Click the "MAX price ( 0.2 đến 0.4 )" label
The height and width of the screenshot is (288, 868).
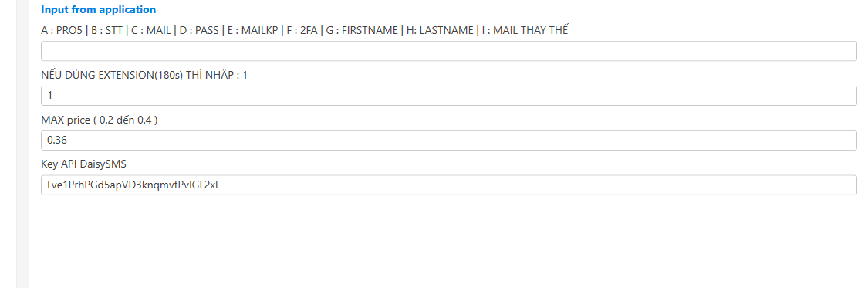point(99,120)
